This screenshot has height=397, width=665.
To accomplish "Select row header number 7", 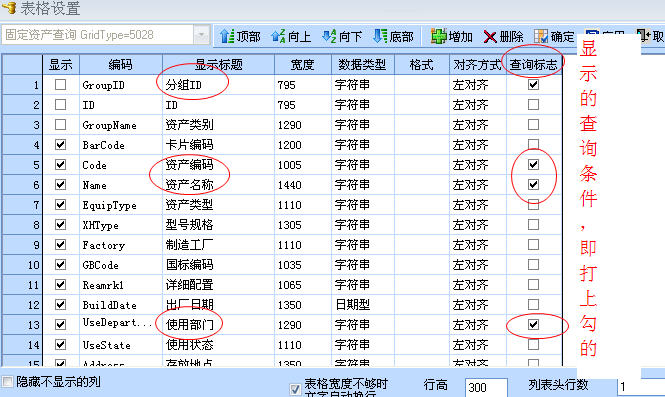I will 22,205.
